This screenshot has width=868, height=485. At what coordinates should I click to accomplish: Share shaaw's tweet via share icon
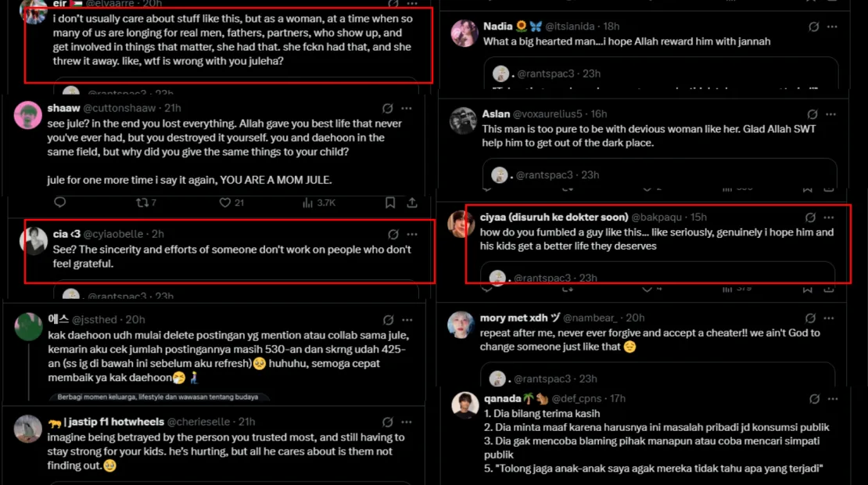(x=412, y=203)
